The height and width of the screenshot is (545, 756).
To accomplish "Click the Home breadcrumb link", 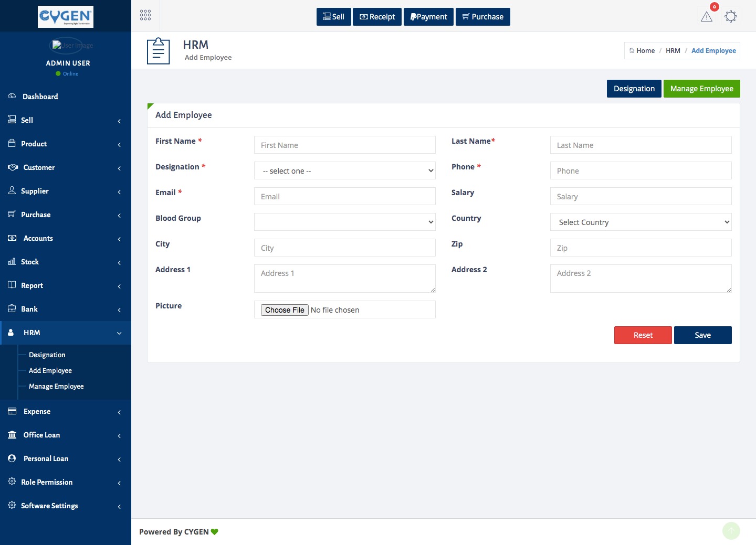I will tap(646, 51).
